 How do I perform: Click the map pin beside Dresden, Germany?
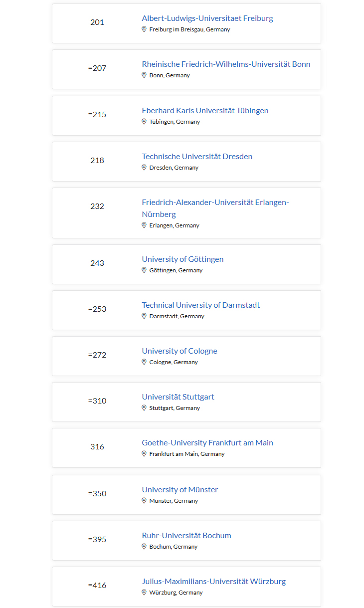[x=144, y=168]
